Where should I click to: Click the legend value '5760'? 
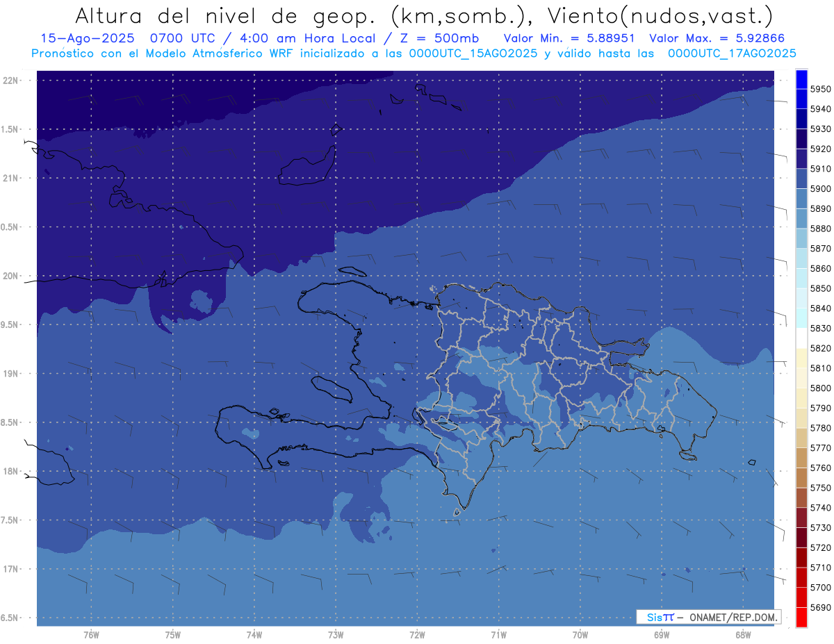(x=820, y=468)
